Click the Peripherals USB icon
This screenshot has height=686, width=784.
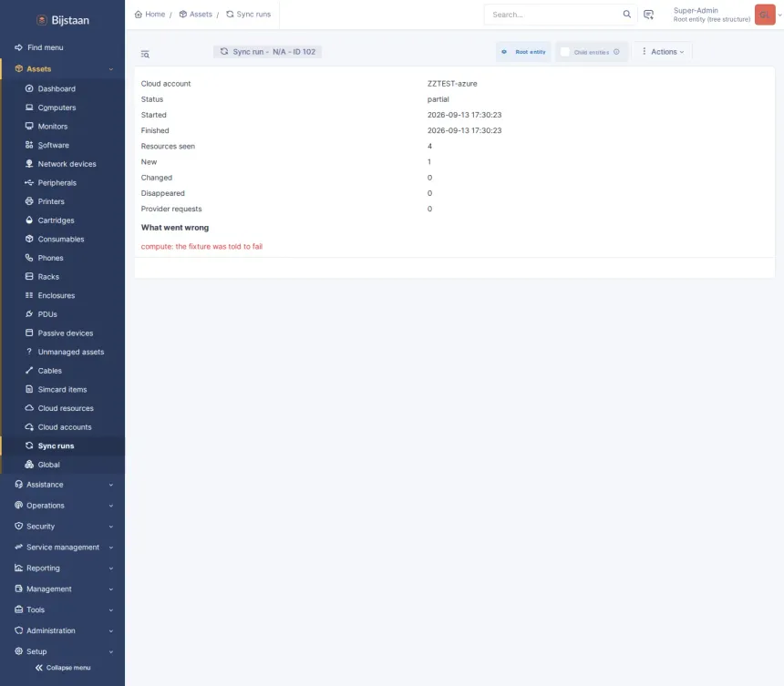pyautogui.click(x=29, y=182)
